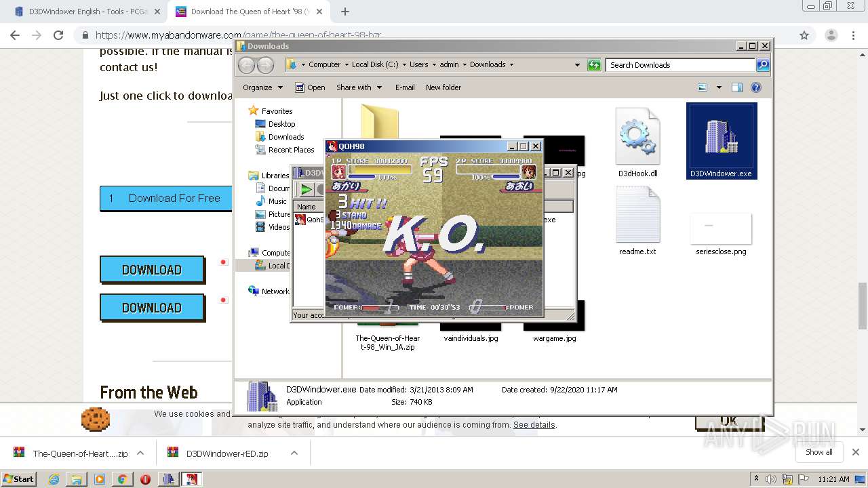Follow the See details cookie link
This screenshot has width=868, height=488.
tap(534, 425)
